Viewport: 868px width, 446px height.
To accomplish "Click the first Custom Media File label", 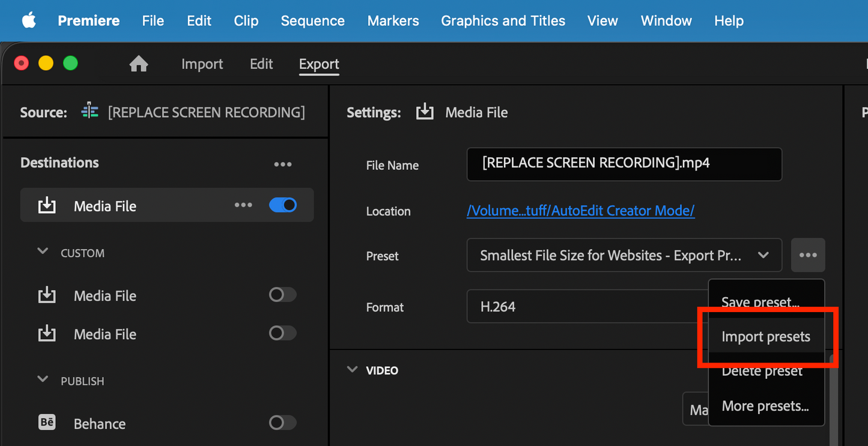I will [x=105, y=295].
